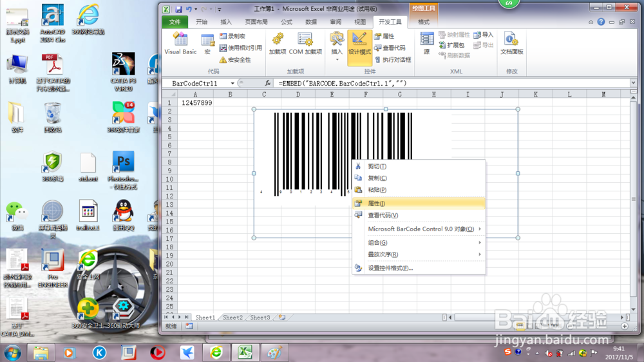Switch to the Data tab
Viewport: 644px width, 362px height.
click(x=311, y=22)
